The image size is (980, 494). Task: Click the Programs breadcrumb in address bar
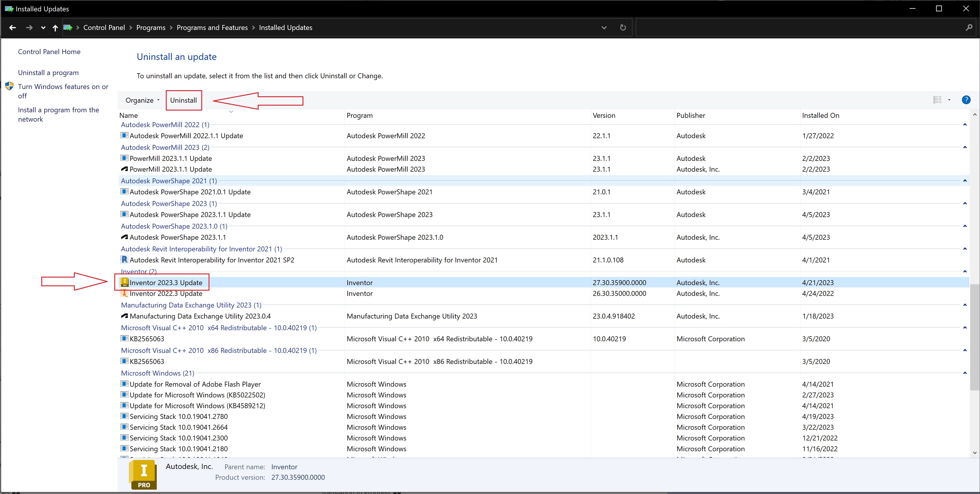[151, 27]
